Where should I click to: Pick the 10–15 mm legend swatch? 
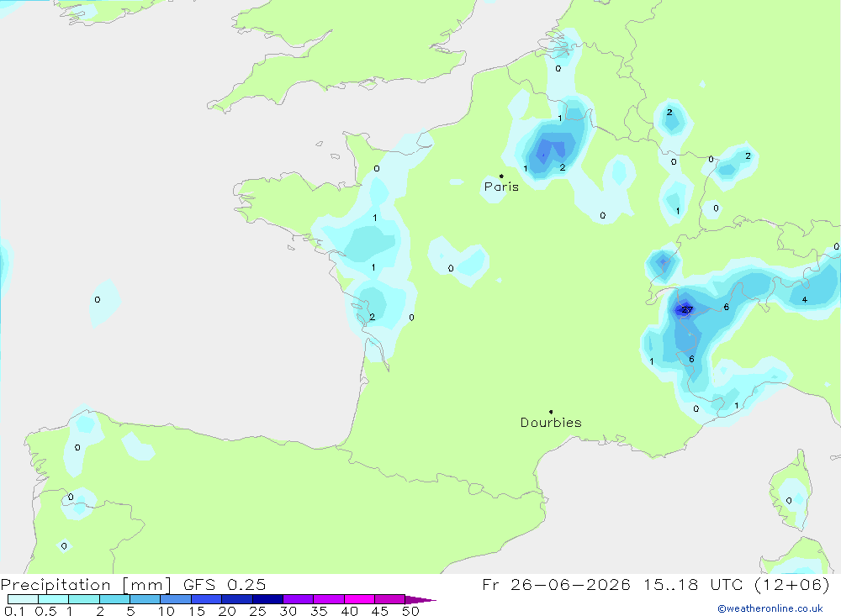[176, 599]
